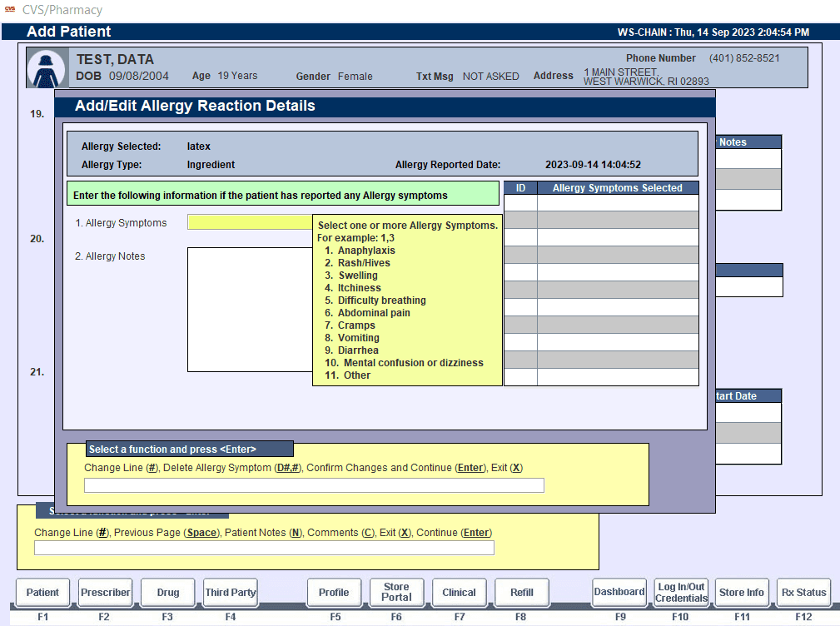This screenshot has width=840, height=626.
Task: Click line number 20 on Add Patient form
Action: [x=37, y=239]
